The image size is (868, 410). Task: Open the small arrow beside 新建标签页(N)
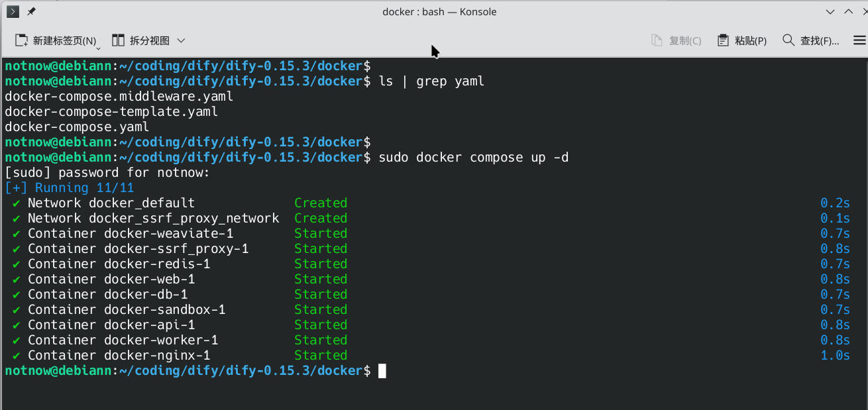point(99,47)
